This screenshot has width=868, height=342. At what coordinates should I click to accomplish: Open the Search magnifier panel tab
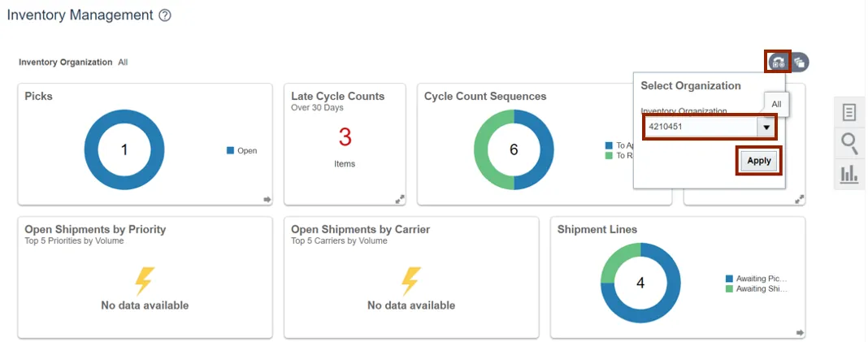click(849, 144)
